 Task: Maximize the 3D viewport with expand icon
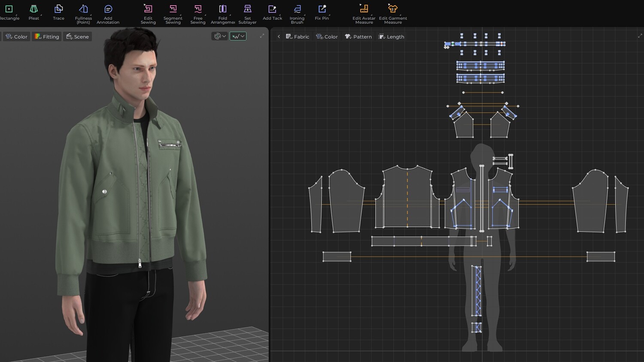262,36
